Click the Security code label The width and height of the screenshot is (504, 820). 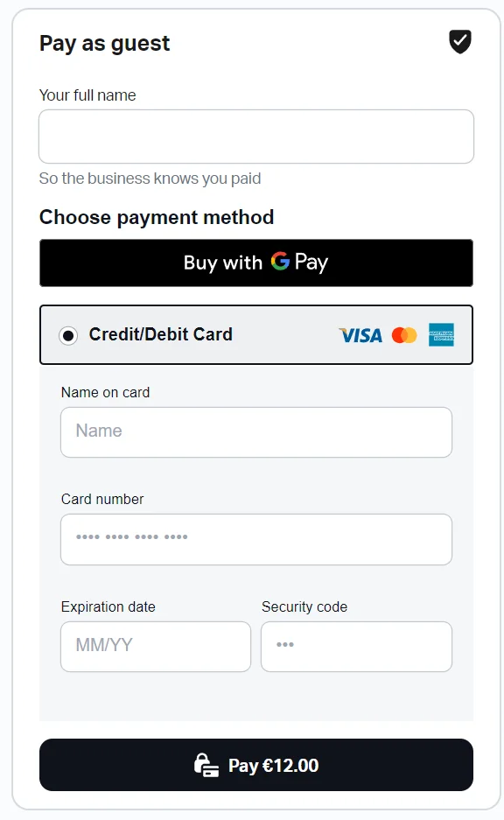(304, 606)
